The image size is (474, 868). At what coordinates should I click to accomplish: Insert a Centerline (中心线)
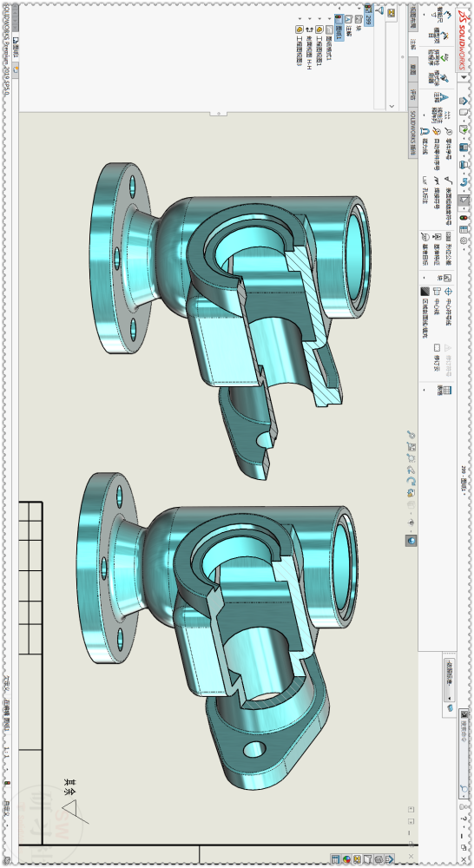437,301
